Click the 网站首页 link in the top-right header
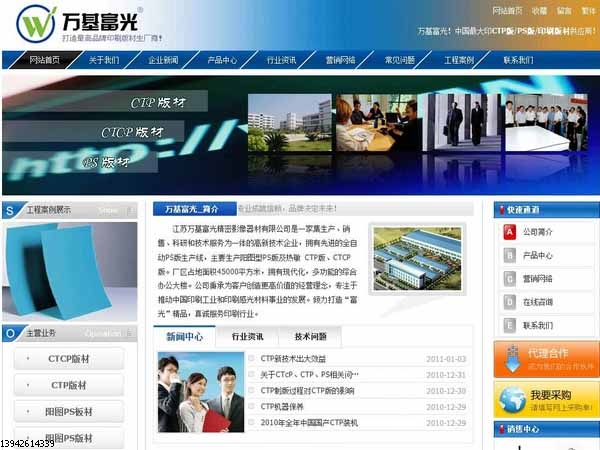The width and height of the screenshot is (600, 450). [x=507, y=11]
